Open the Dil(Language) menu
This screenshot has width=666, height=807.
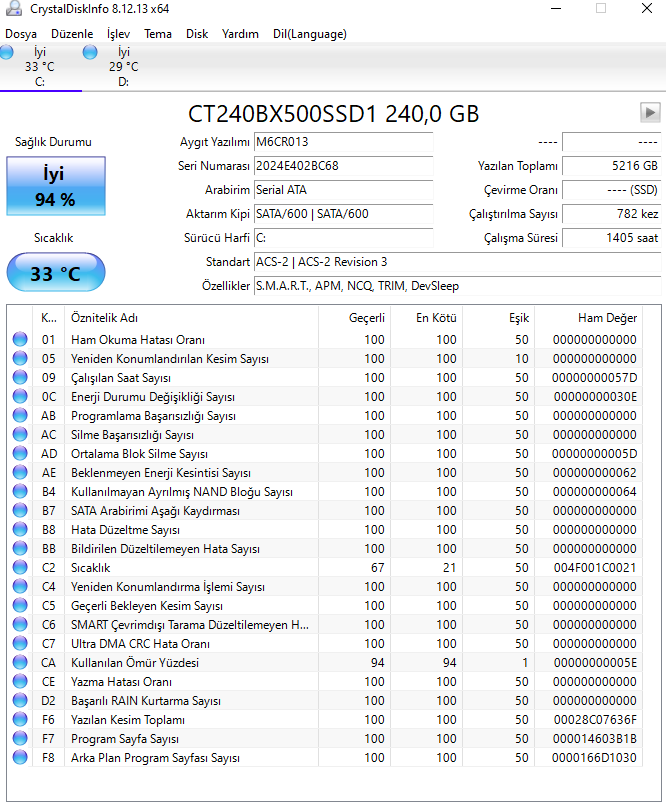click(310, 34)
